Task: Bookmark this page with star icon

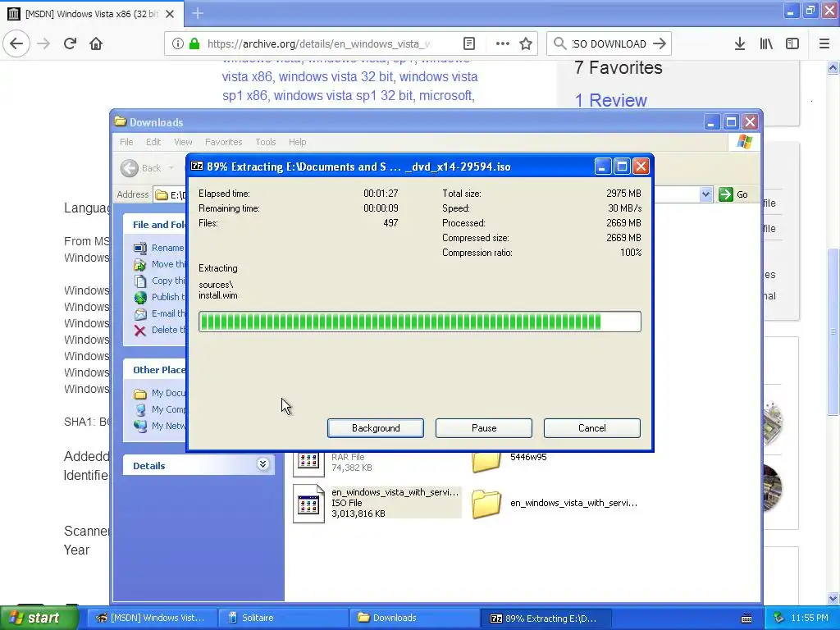Action: [526, 43]
